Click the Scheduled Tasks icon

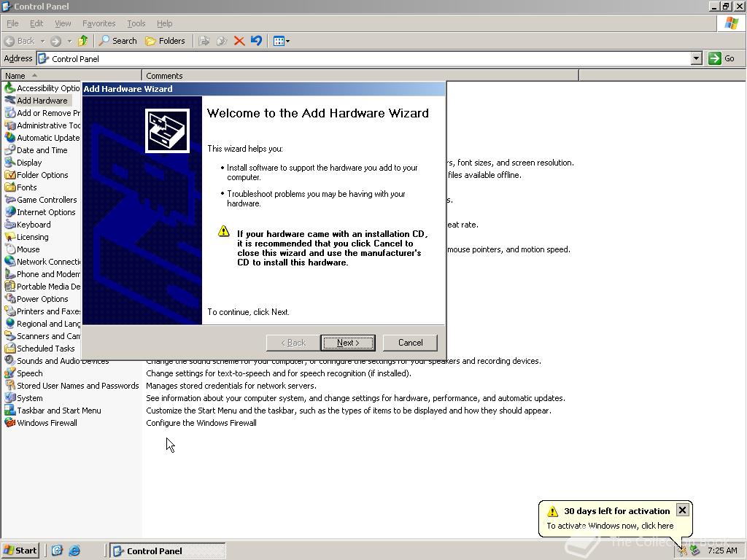[9, 348]
